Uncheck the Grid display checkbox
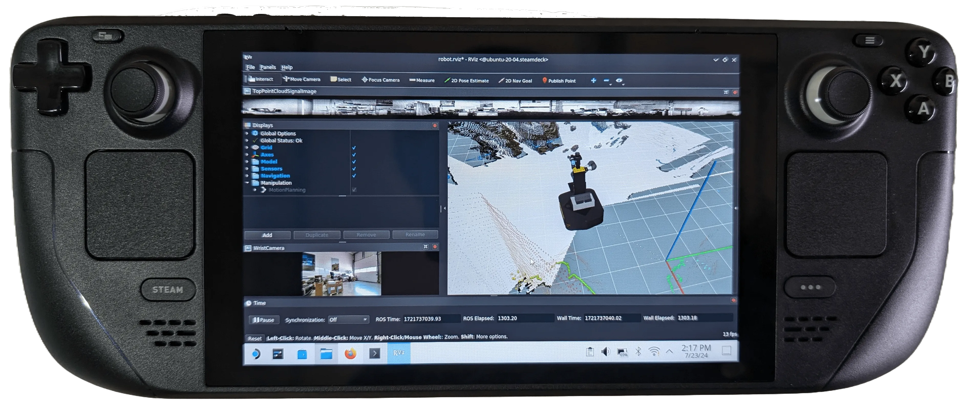The image size is (980, 419). point(354,148)
